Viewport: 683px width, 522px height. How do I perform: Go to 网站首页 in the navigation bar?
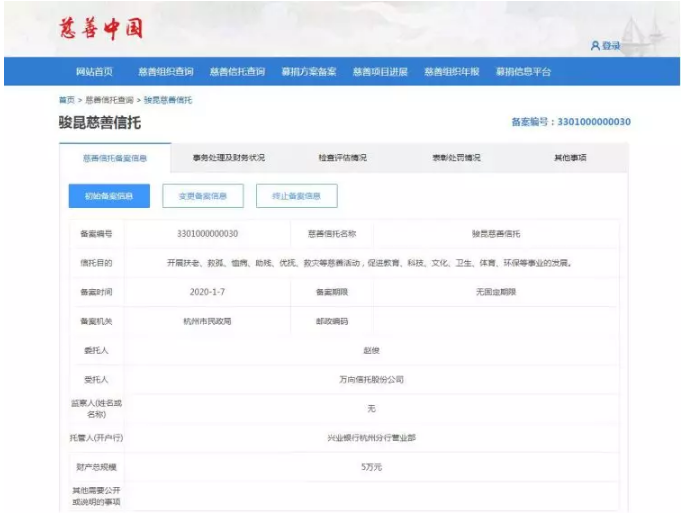(x=94, y=72)
